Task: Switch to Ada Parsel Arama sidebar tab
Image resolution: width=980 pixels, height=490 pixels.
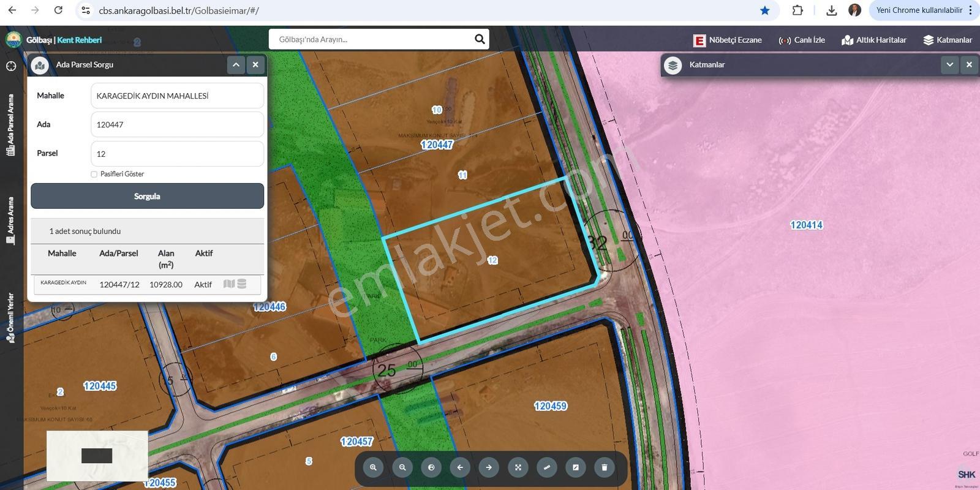Action: pos(11,125)
